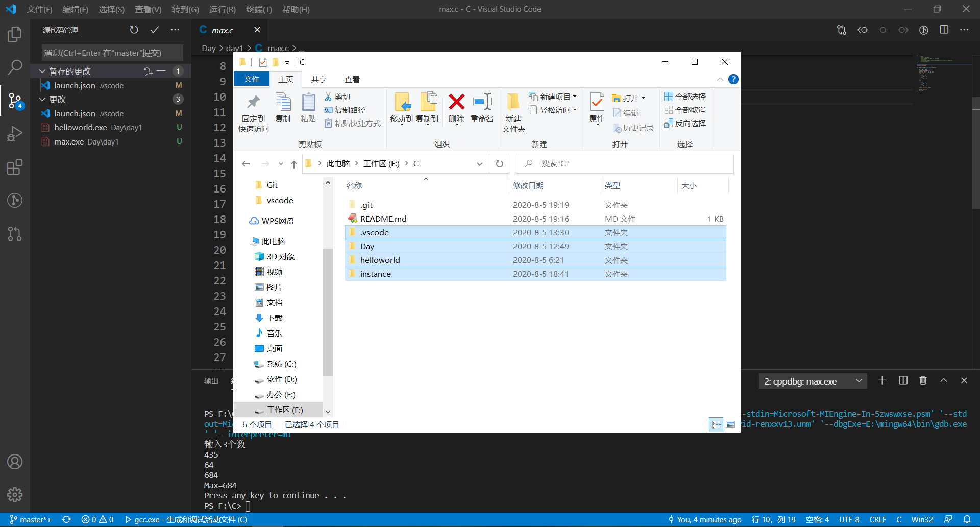This screenshot has height=527, width=980.
Task: Open the Manage gear in VS Code
Action: pos(15,495)
